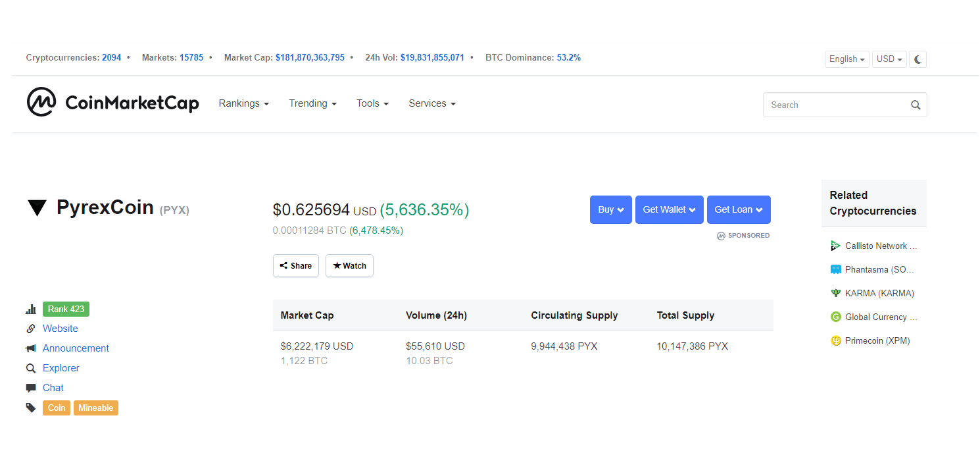
Task: Click the (6,478.45%) BTC change
Action: (x=376, y=230)
